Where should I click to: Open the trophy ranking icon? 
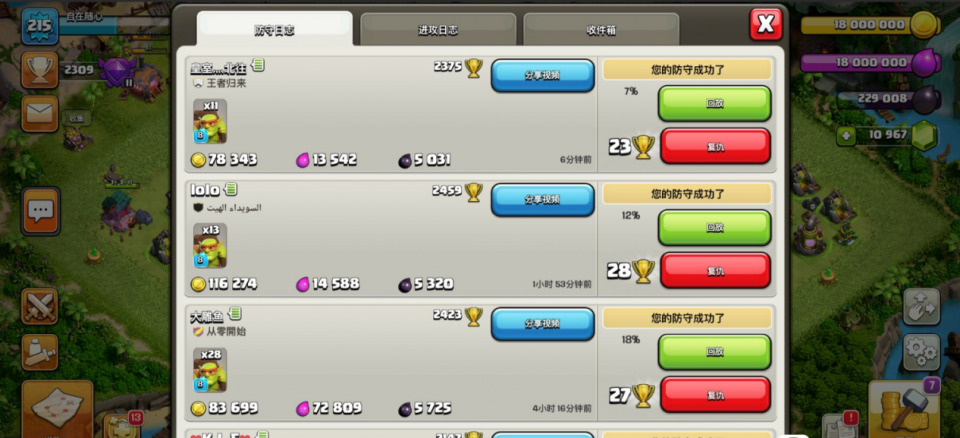(40, 70)
